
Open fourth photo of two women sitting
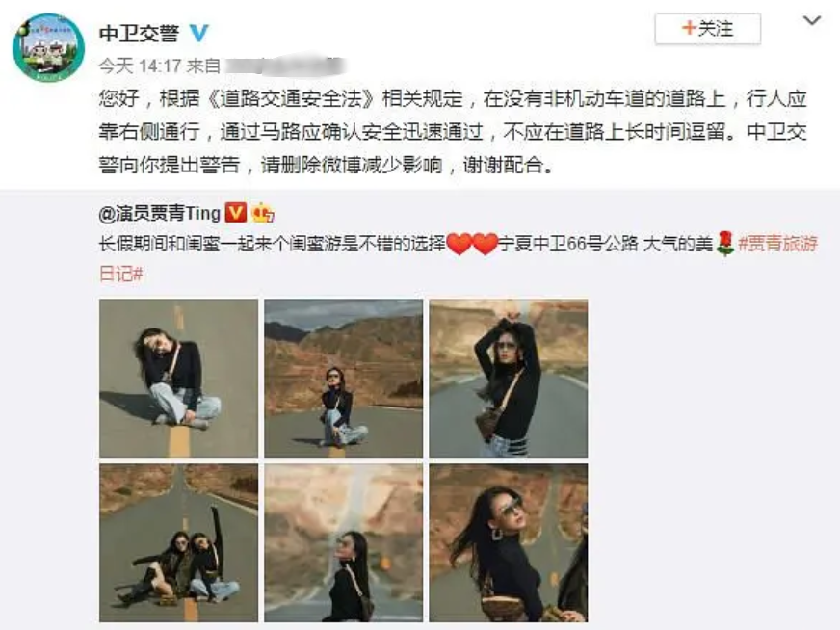[x=178, y=542]
